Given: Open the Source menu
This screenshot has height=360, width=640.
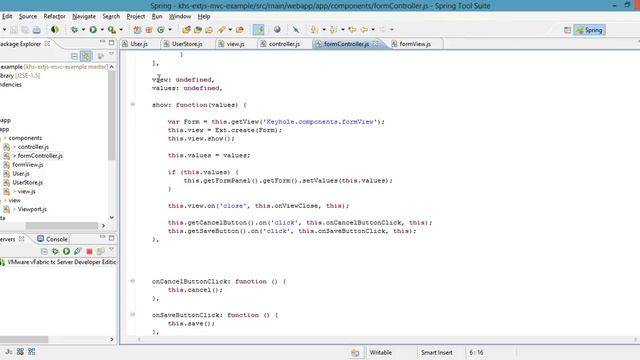Looking at the screenshot, I should pyautogui.click(x=28, y=16).
